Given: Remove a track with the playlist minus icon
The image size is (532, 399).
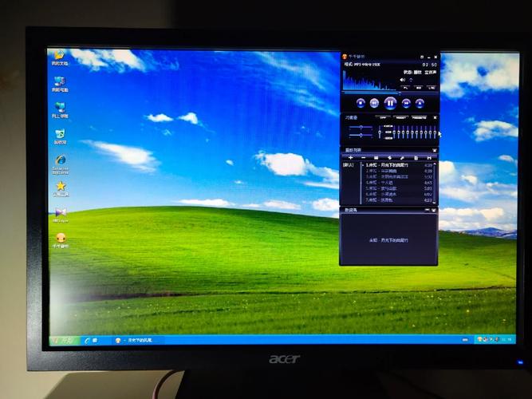Looking at the screenshot, I should pos(363,157).
